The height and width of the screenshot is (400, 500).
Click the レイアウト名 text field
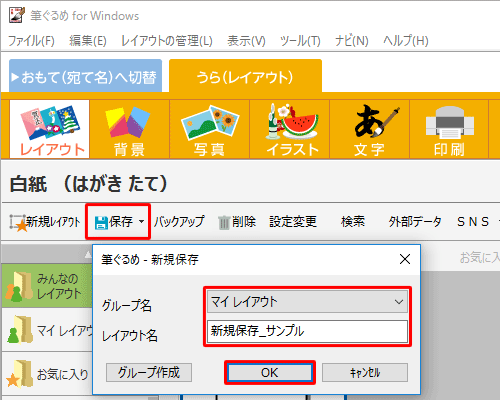pos(307,331)
